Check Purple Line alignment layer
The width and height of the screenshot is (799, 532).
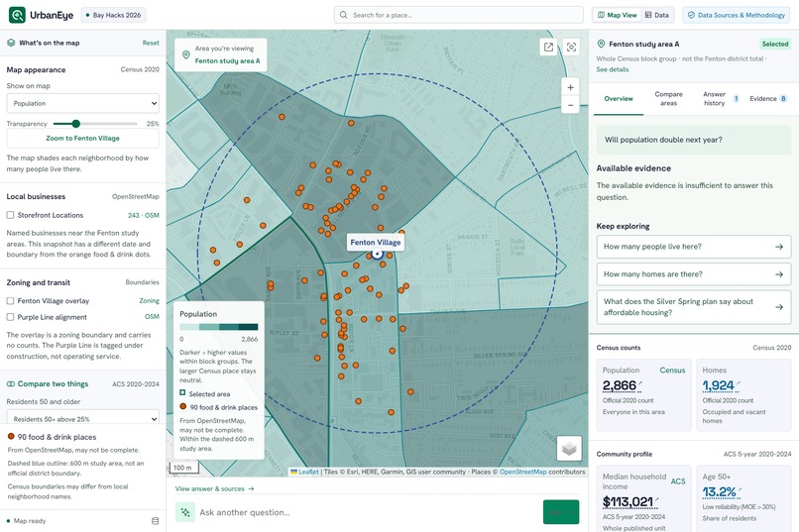point(10,317)
